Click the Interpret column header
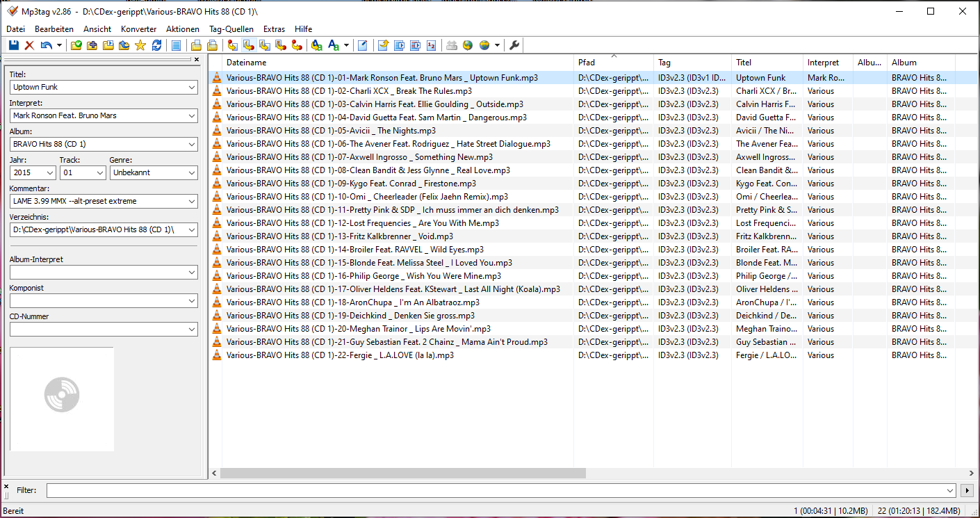This screenshot has height=518, width=980. 823,63
